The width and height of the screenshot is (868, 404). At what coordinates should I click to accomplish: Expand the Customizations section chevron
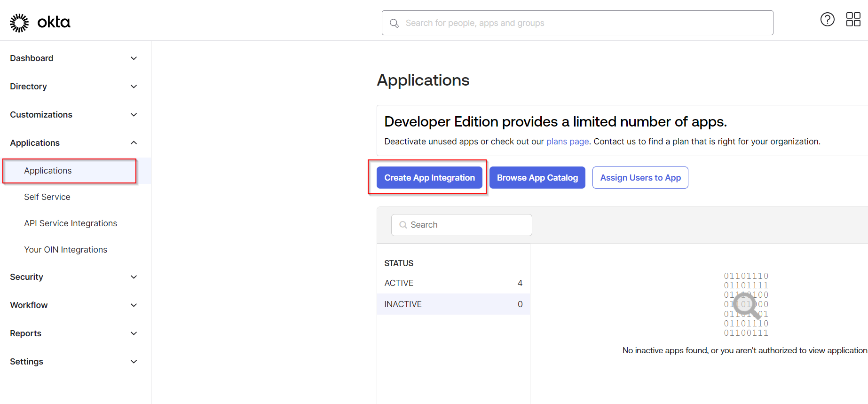pos(134,115)
